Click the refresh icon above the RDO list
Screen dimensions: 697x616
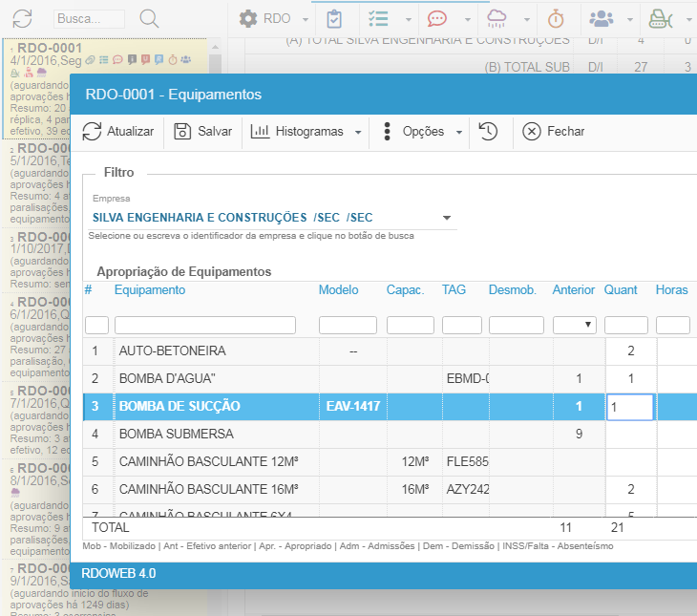click(x=23, y=18)
